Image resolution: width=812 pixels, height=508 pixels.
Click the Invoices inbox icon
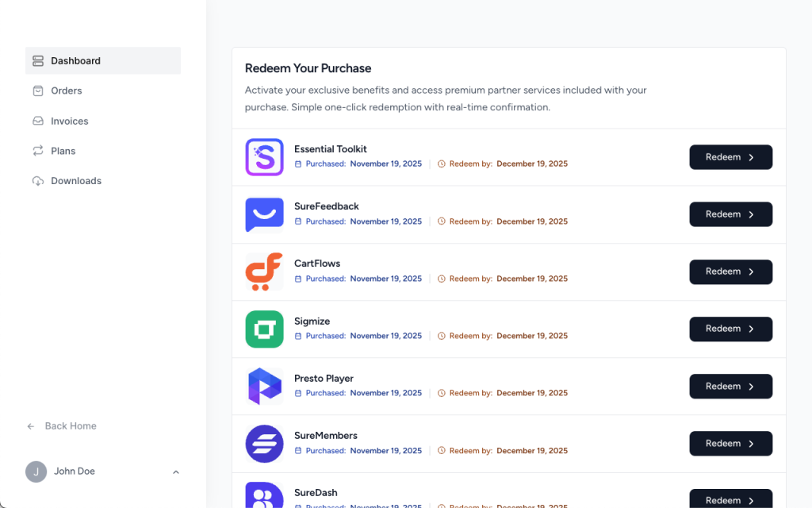[x=38, y=121]
